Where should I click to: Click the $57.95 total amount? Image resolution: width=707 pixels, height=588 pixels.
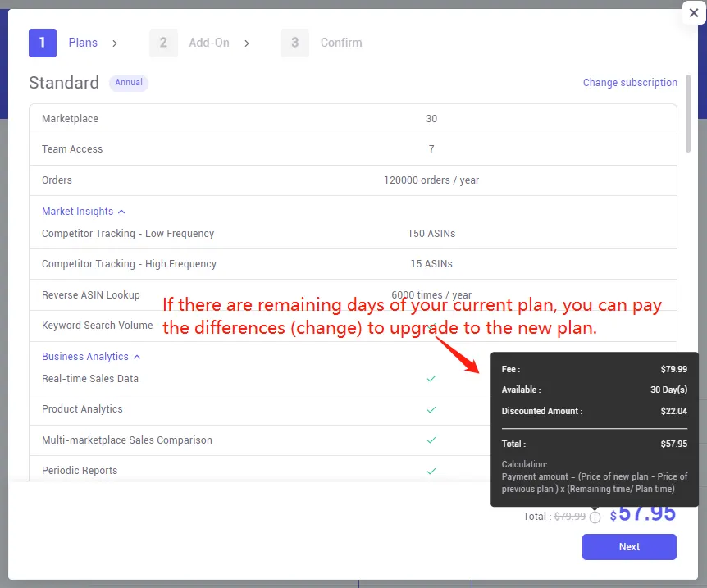643,516
